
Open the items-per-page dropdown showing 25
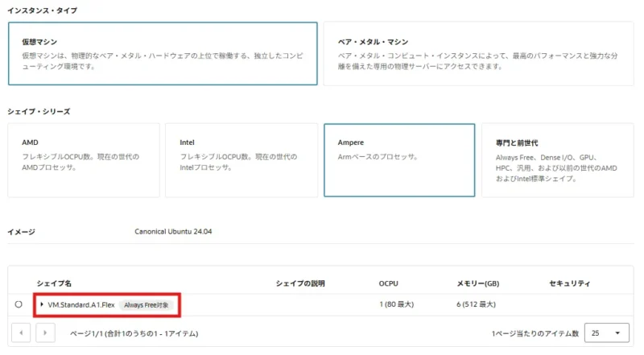point(607,332)
